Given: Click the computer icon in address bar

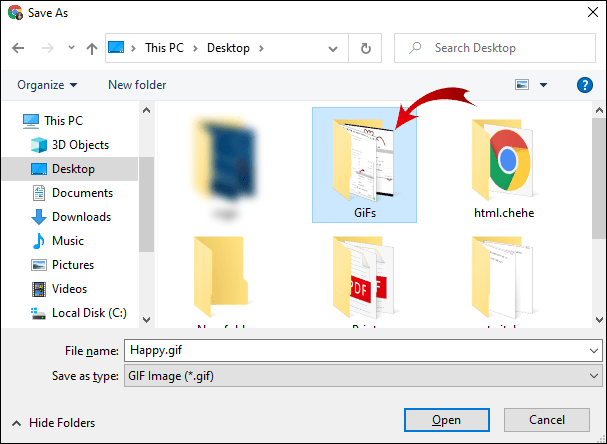Looking at the screenshot, I should [x=116, y=47].
